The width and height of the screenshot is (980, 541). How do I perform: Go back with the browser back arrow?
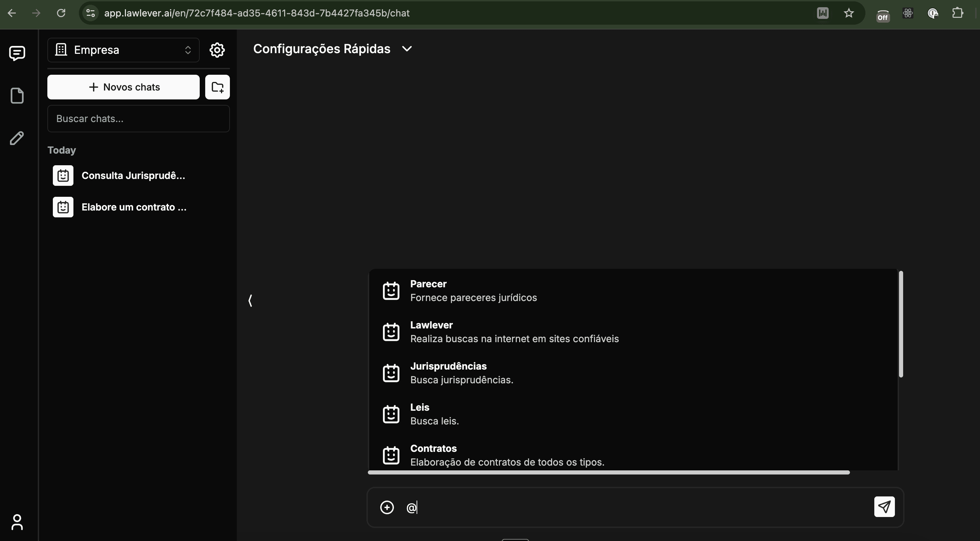[12, 13]
